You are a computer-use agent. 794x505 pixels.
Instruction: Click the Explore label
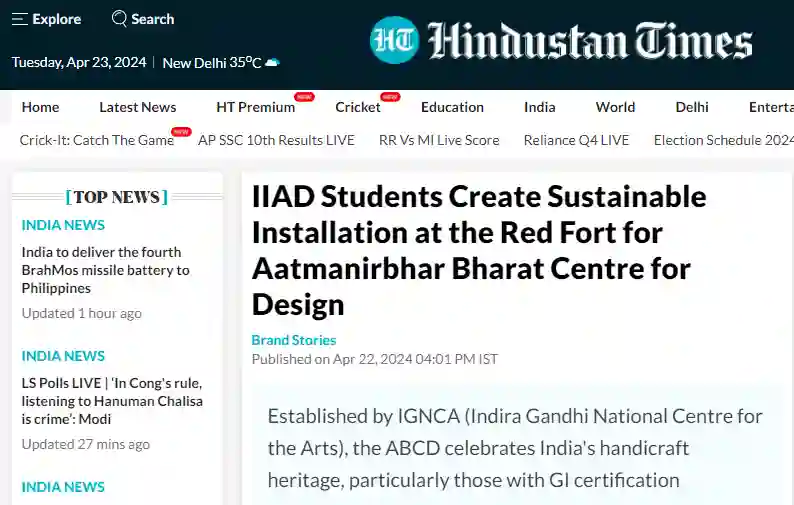point(57,19)
